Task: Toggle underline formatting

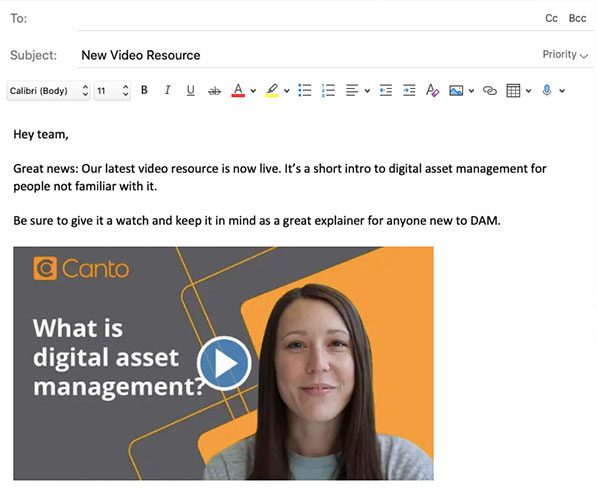Action: (190, 91)
